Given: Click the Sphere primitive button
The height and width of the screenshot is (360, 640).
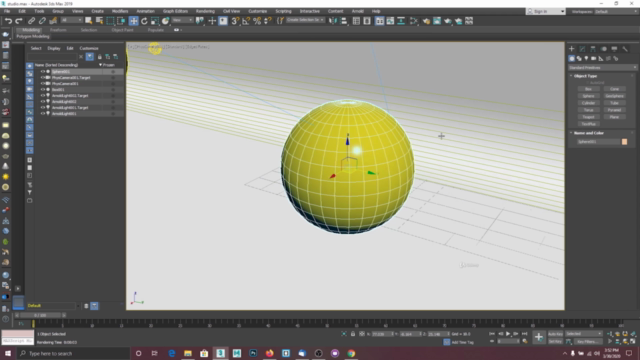Looking at the screenshot, I should tap(588, 96).
